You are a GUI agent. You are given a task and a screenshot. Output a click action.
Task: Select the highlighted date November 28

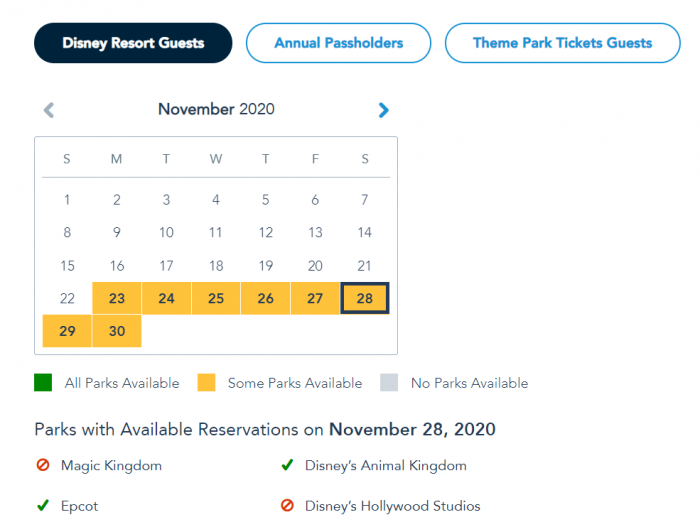click(x=364, y=298)
